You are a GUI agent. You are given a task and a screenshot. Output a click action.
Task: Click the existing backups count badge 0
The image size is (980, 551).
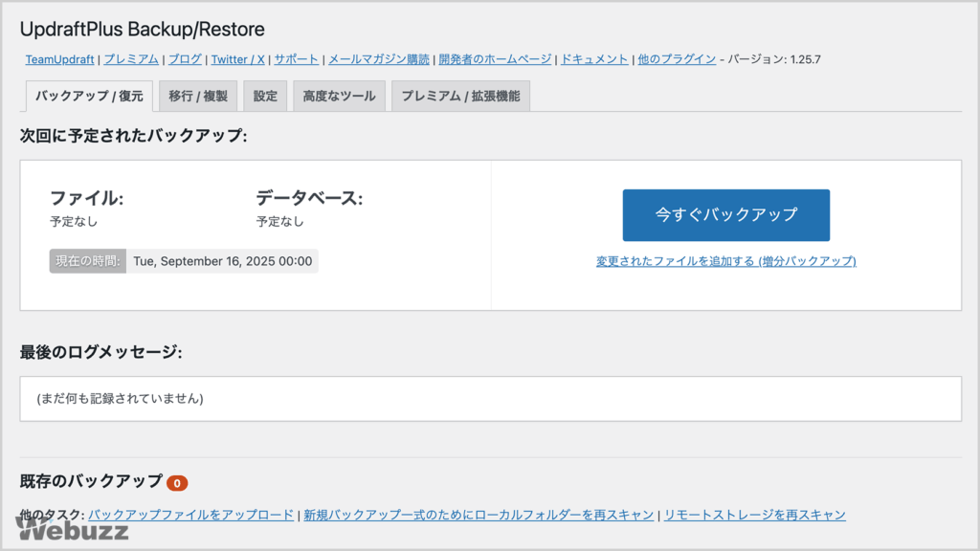177,483
